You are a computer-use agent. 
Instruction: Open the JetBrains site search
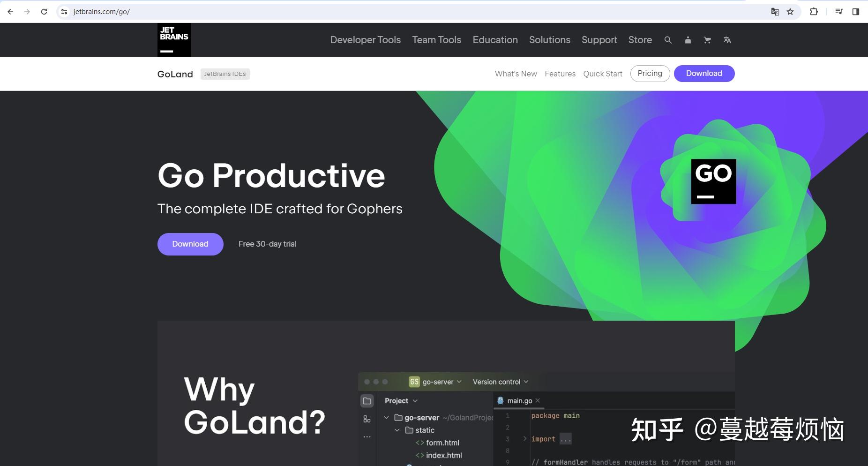click(668, 40)
